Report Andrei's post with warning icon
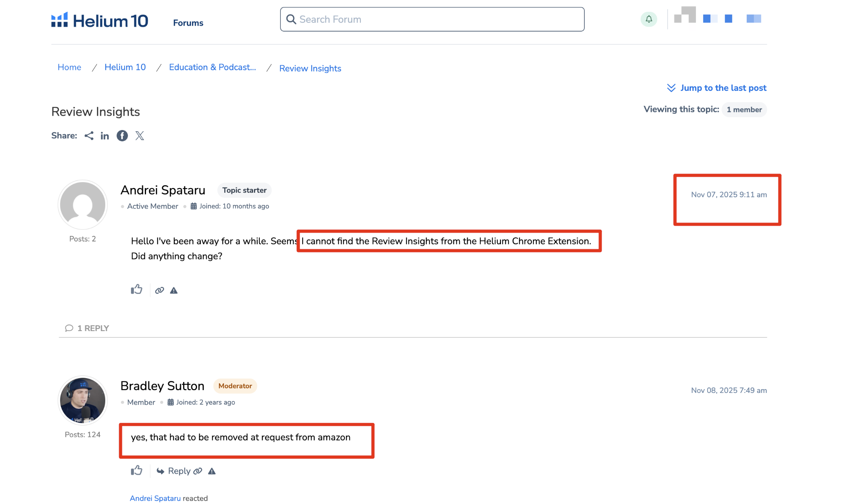 pyautogui.click(x=174, y=290)
